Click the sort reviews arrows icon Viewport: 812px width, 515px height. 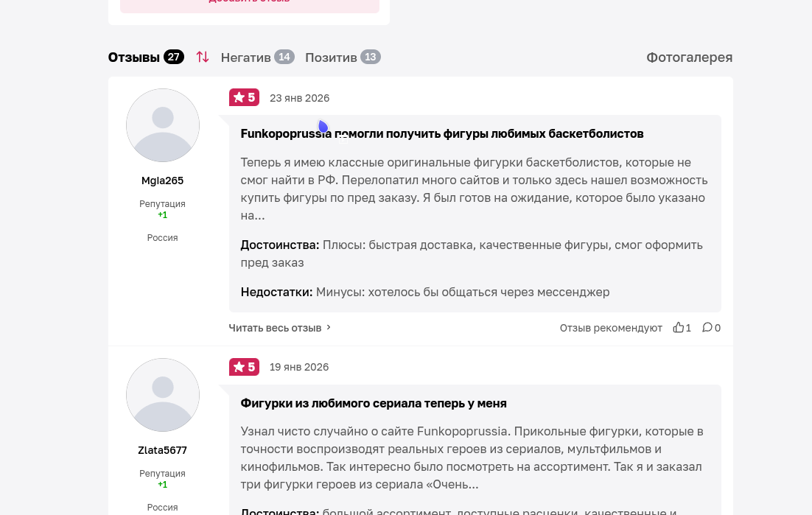[x=203, y=57]
